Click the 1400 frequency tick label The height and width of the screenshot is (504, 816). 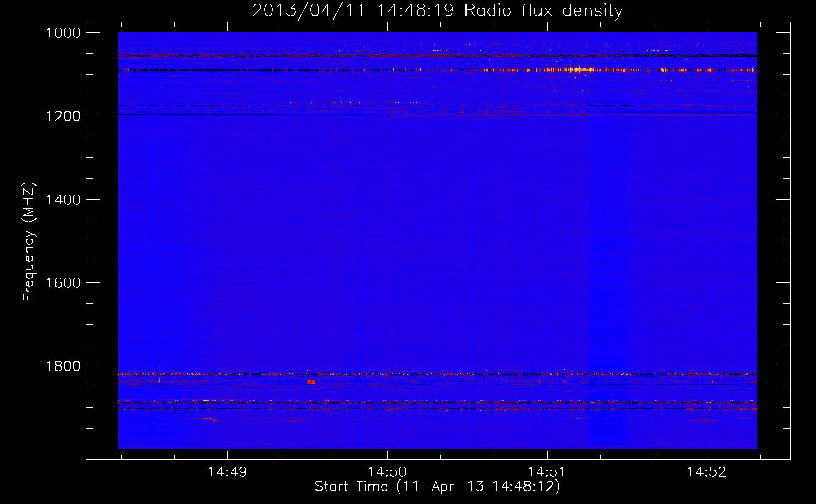(x=63, y=200)
